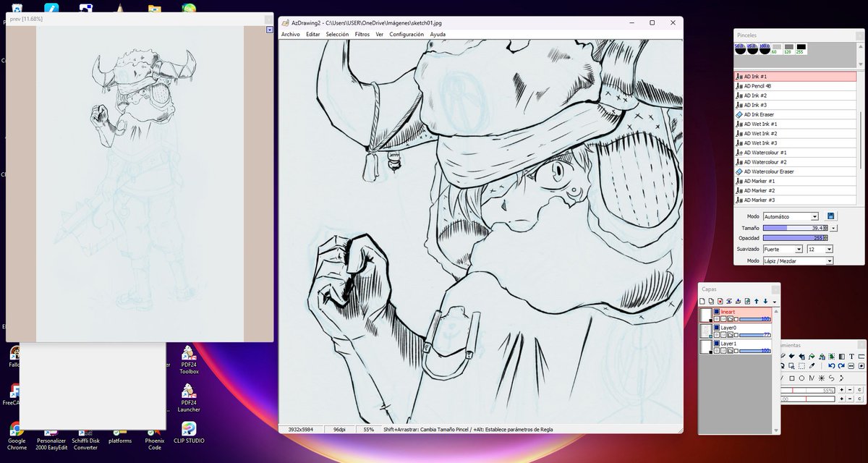
Task: Move layer down with blue down arrow
Action: coord(765,302)
